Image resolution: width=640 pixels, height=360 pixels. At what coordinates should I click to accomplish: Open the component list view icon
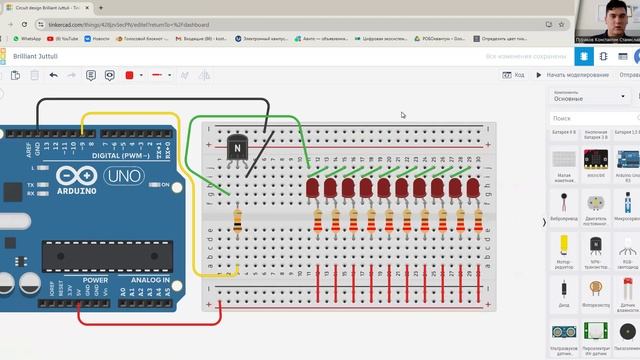[x=622, y=56]
